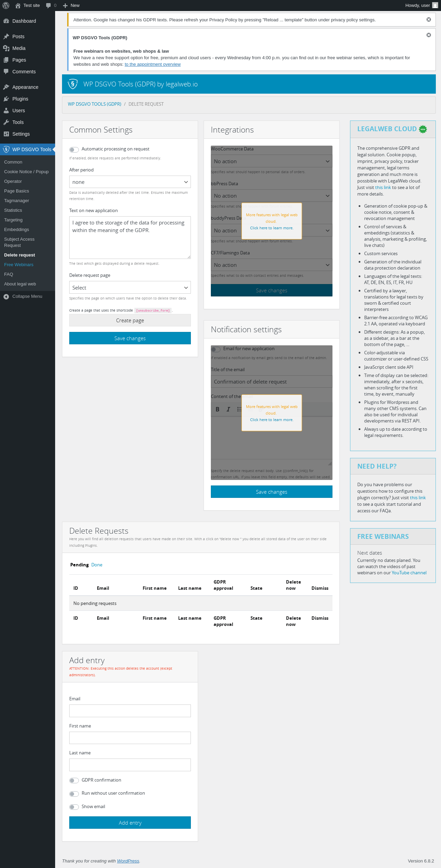Screen dimensions: 441x868
Task: Open the appointment overview link
Action: point(153,64)
